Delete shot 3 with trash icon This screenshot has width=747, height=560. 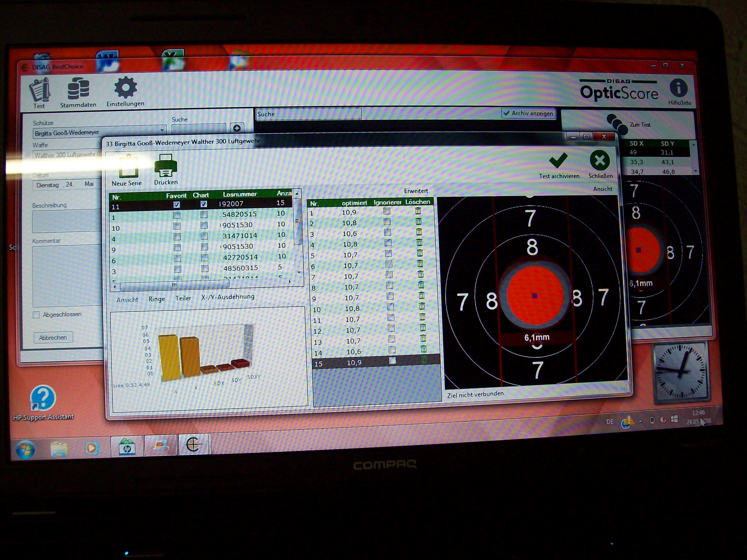[419, 232]
